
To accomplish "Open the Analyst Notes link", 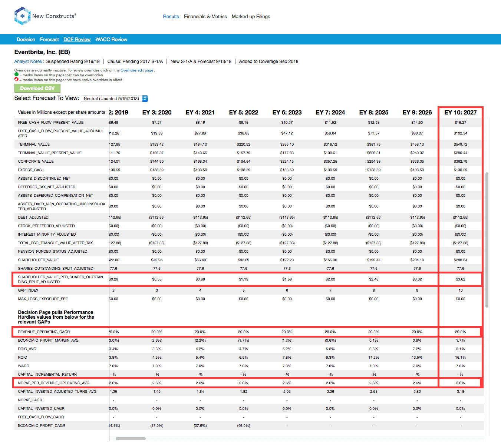I will pyautogui.click(x=28, y=62).
